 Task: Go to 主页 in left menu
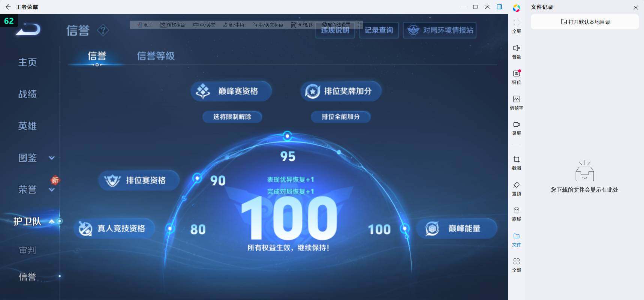click(x=28, y=62)
